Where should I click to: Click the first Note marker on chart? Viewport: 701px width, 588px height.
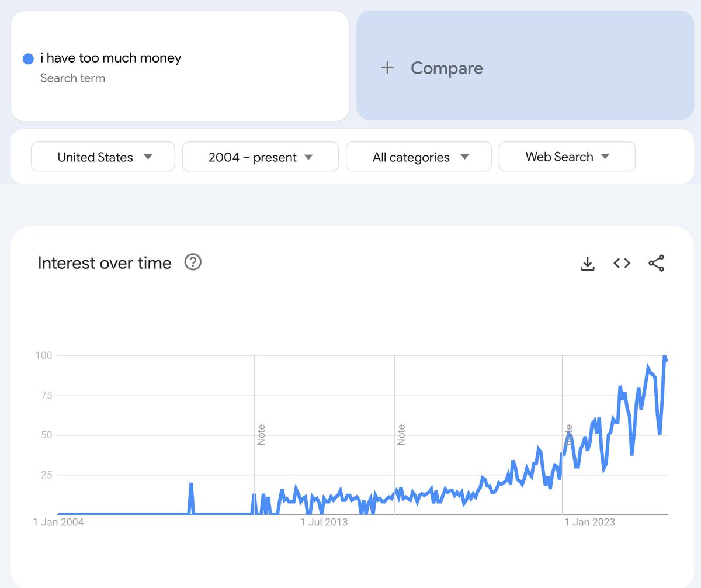tap(261, 435)
